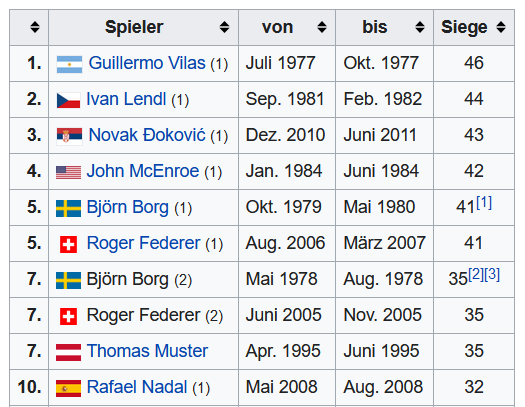Image resolution: width=525 pixels, height=407 pixels.
Task: Open the Rafael Nadal link
Action: point(137,387)
